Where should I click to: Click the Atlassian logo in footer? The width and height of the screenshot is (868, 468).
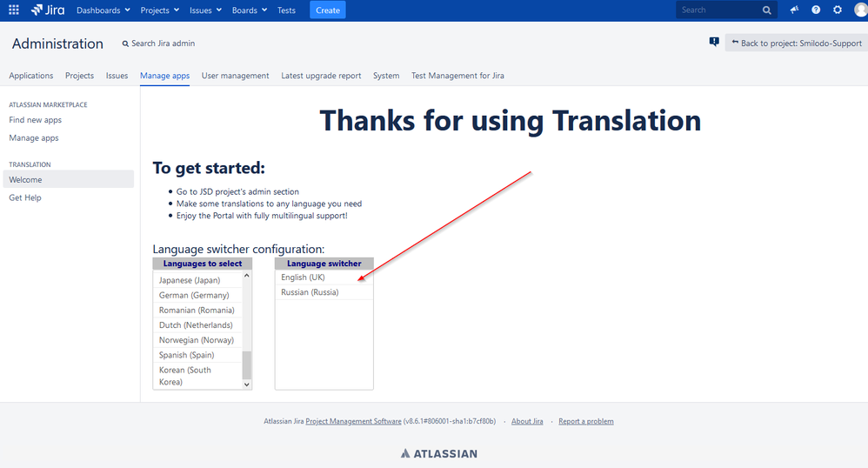[x=439, y=453]
